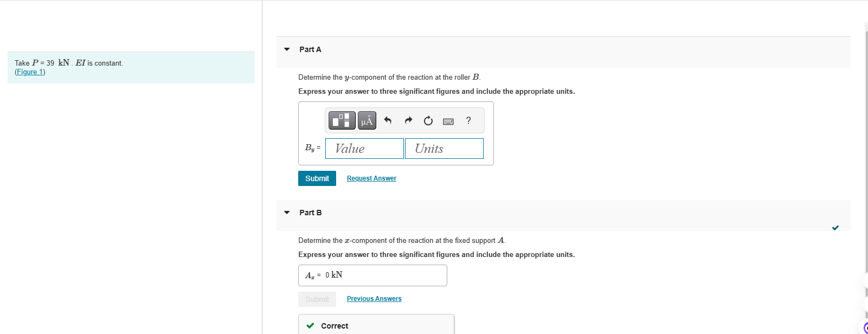
Task: Click the By Value input field
Action: (x=364, y=149)
